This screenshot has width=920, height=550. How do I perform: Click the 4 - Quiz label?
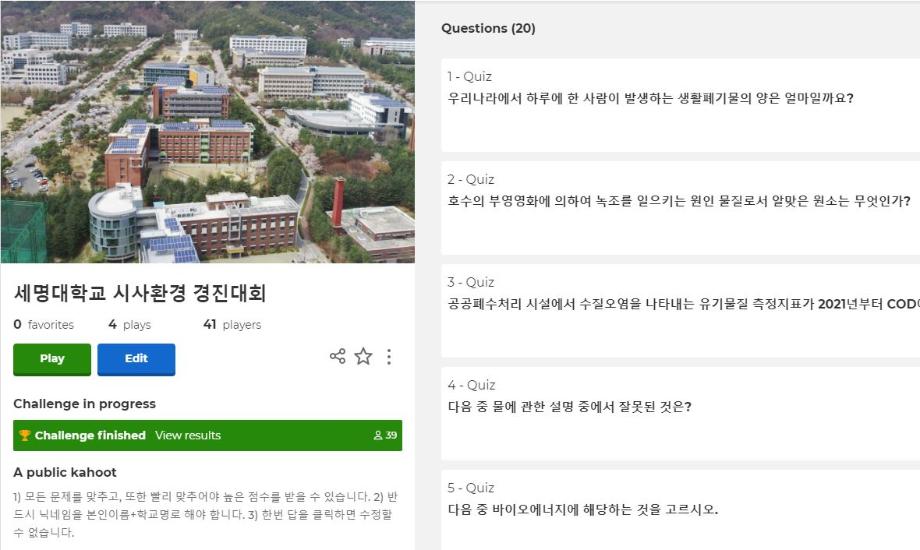(471, 384)
